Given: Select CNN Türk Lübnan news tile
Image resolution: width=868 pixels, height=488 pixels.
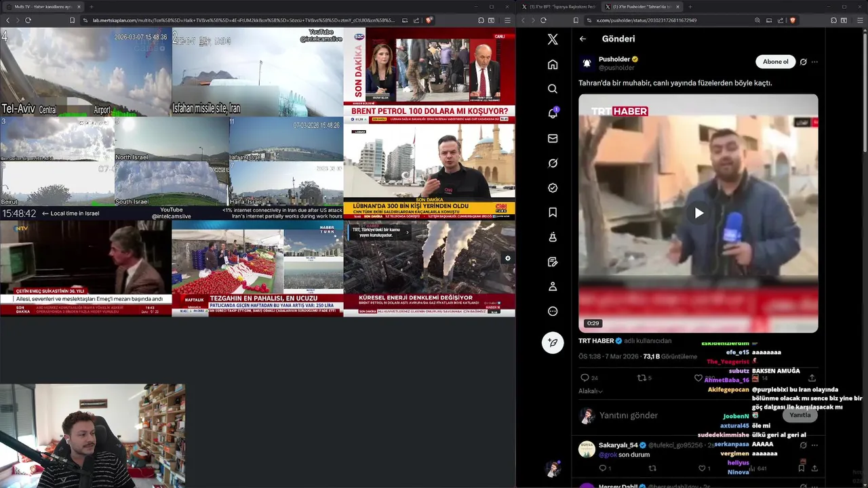Looking at the screenshot, I should (429, 170).
